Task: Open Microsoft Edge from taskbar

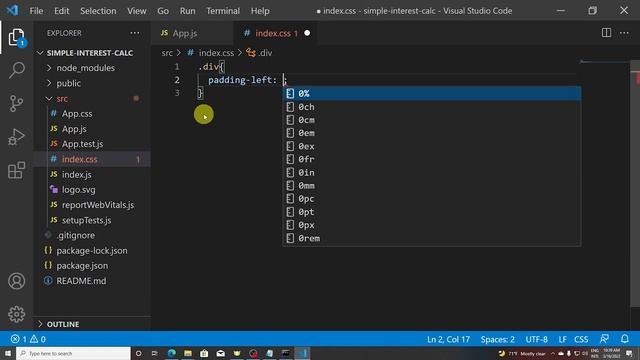Action: pyautogui.click(x=171, y=353)
